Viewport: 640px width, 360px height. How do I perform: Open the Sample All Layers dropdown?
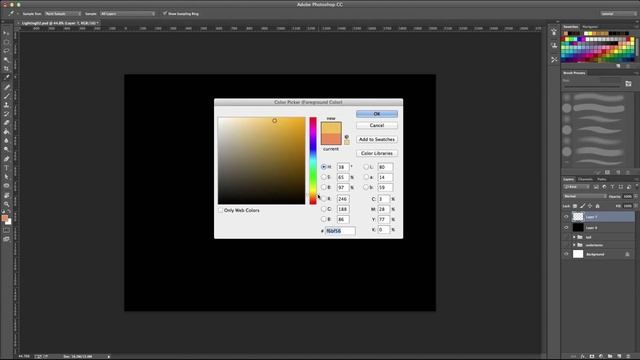click(x=128, y=13)
